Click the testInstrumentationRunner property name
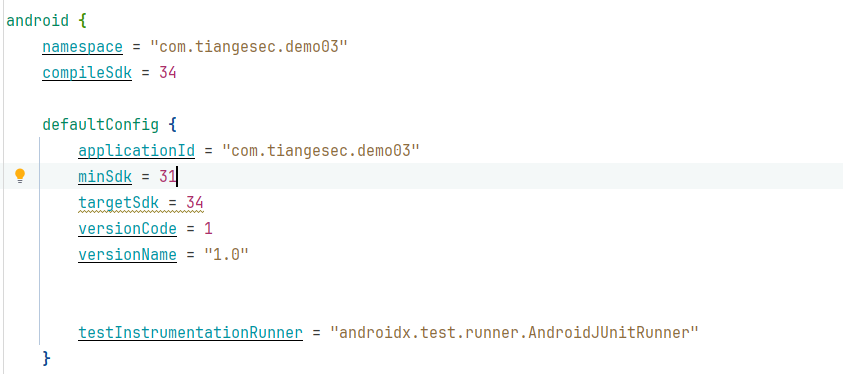 coord(190,333)
